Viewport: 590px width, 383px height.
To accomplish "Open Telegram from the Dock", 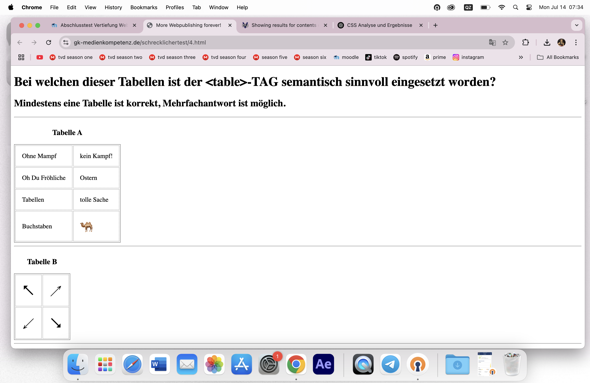I will (391, 364).
